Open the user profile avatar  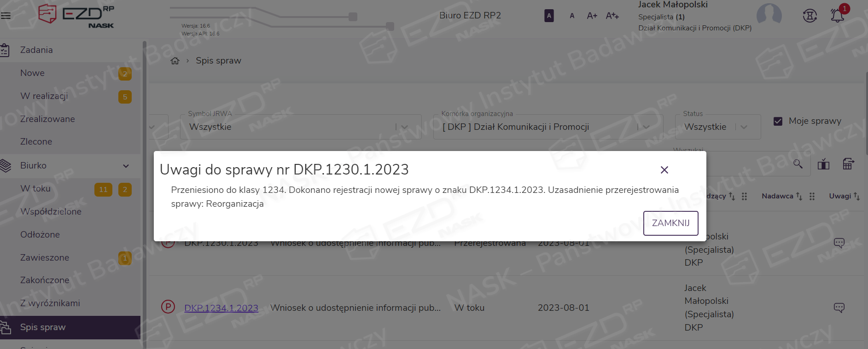769,15
